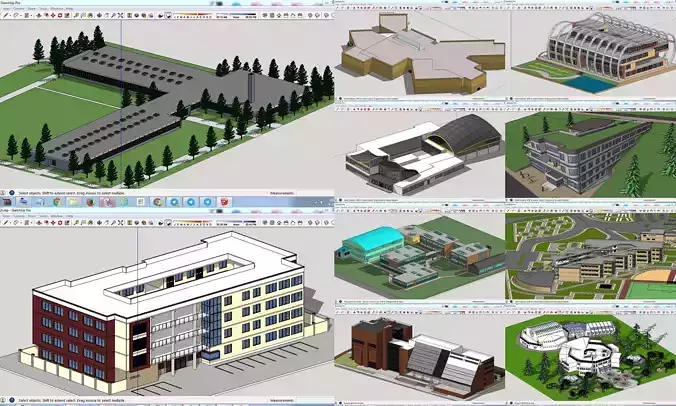The width and height of the screenshot is (676, 406).
Task: Click Zoom Extents in white office building window
Action: [120, 222]
